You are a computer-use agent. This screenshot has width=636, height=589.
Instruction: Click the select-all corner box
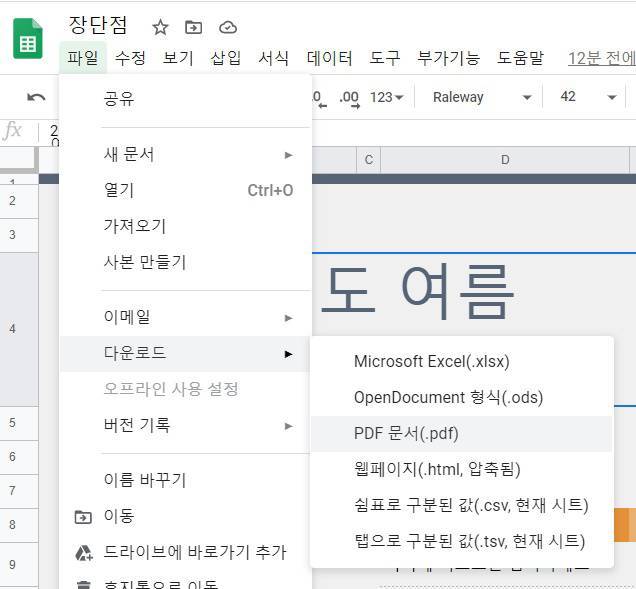click(x=19, y=160)
